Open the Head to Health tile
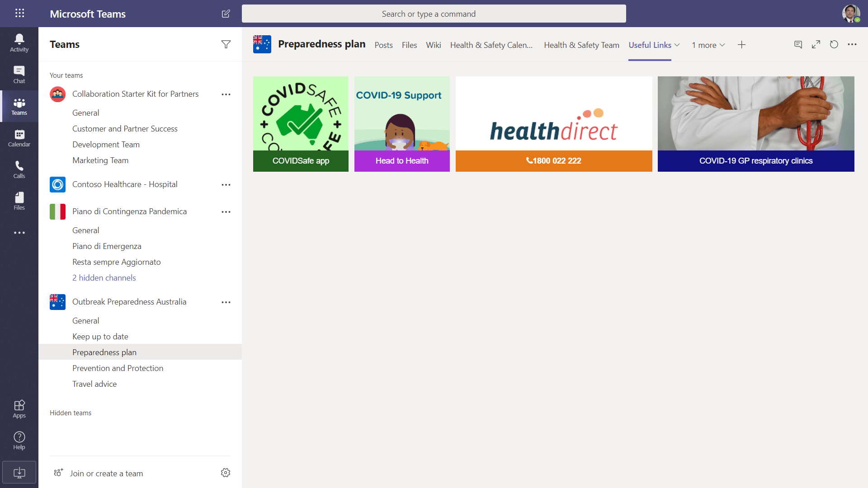868x488 pixels. click(402, 124)
